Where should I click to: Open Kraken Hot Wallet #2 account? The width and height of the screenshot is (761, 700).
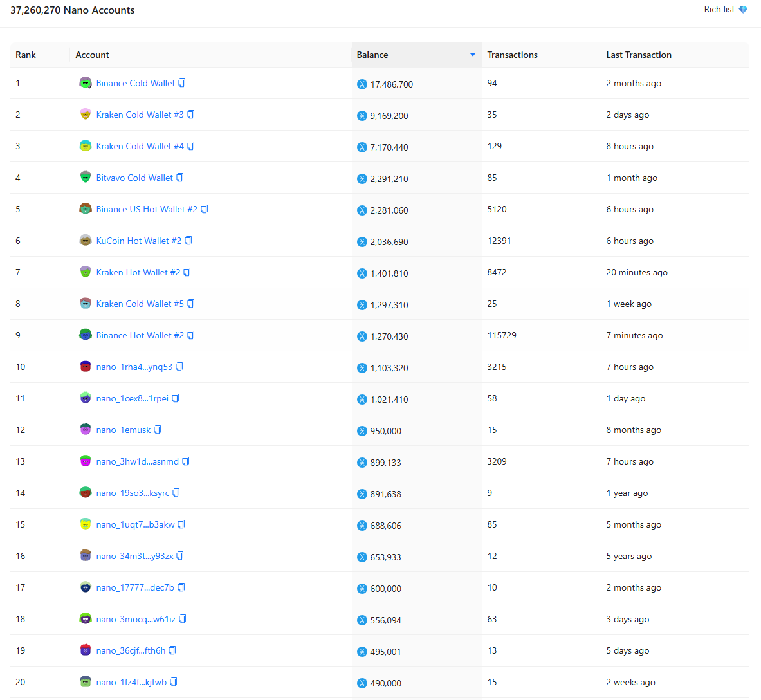138,272
